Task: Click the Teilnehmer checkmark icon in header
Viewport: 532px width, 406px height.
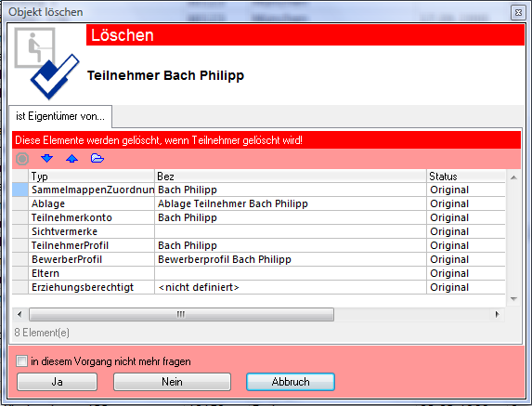Action: pyautogui.click(x=47, y=63)
